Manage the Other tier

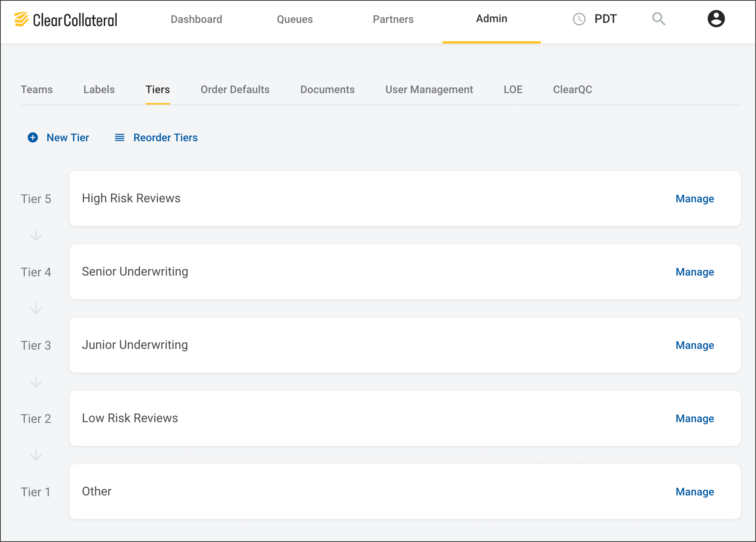[x=695, y=492]
